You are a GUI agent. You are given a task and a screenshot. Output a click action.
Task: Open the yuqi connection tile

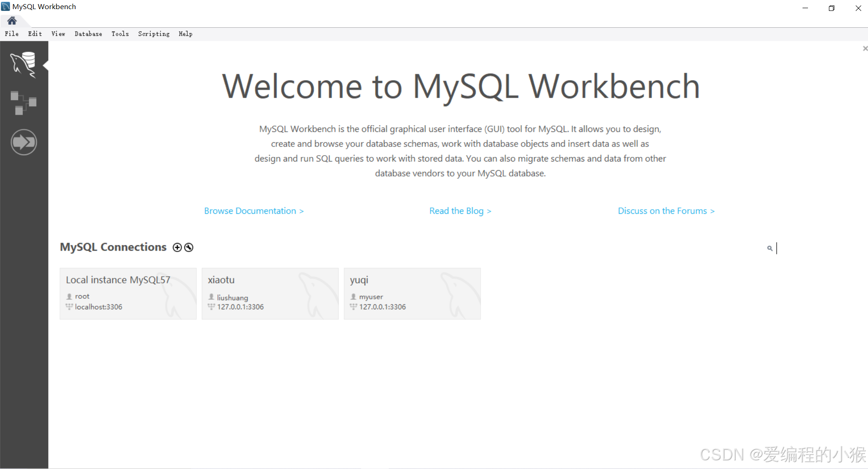pos(412,293)
